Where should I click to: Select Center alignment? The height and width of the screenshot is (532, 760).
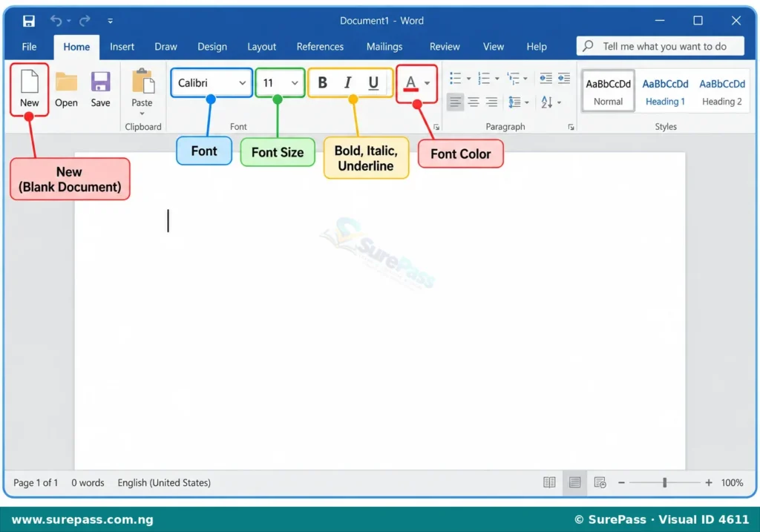[x=473, y=102]
